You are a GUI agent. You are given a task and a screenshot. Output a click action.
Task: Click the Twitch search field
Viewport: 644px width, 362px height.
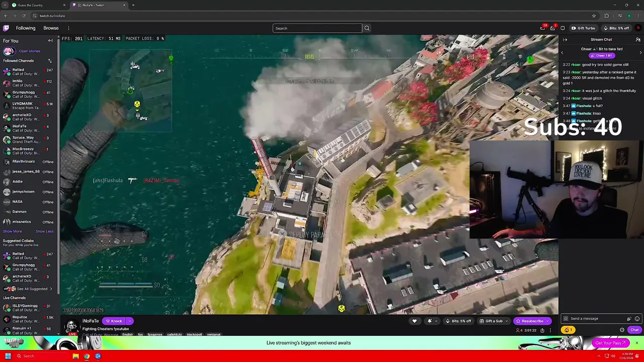coord(317,28)
